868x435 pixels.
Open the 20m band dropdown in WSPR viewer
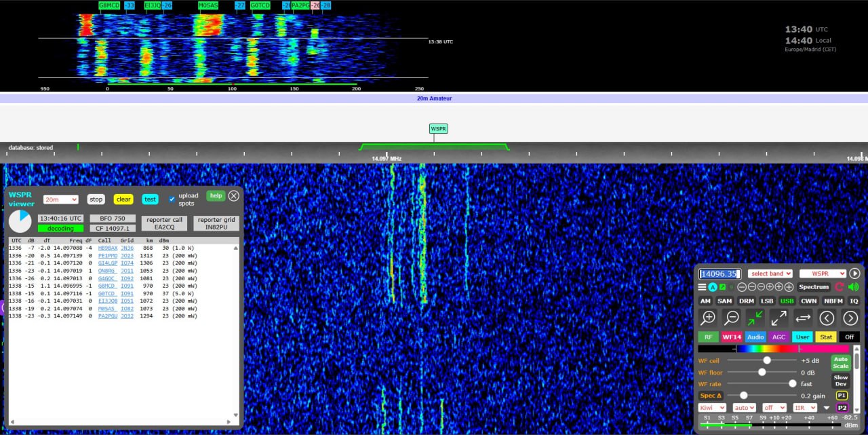pos(61,200)
